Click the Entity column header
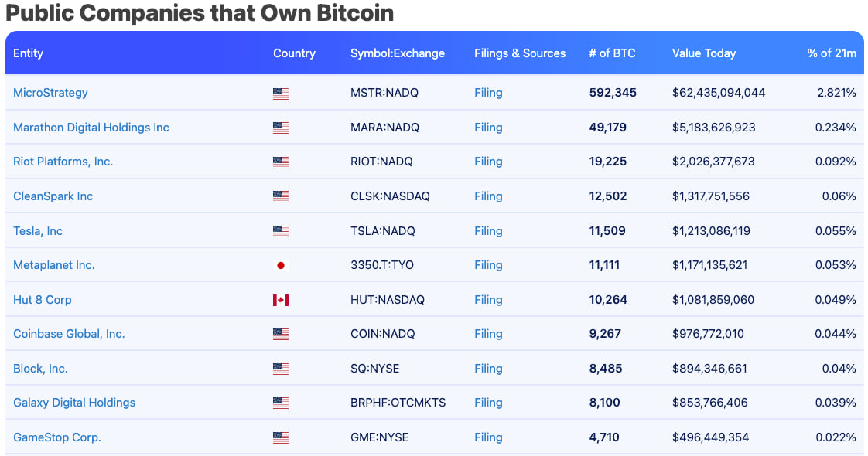Image resolution: width=868 pixels, height=456 pixels. click(29, 53)
